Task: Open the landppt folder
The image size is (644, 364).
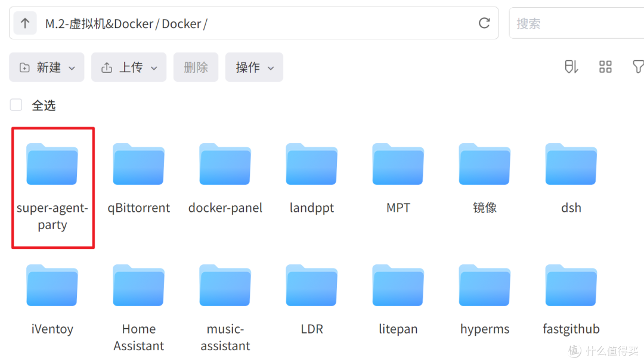Action: 312,164
